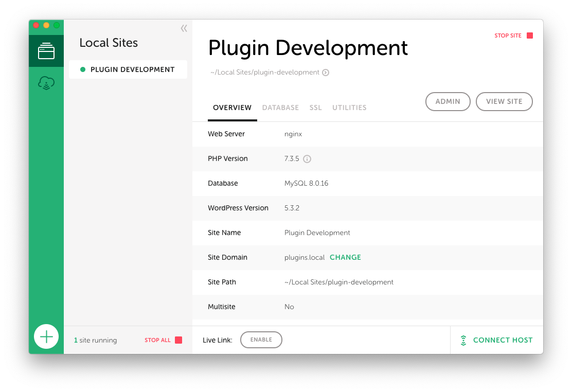Click the Connect Host icon
Screen dimensions: 572x392
point(463,340)
